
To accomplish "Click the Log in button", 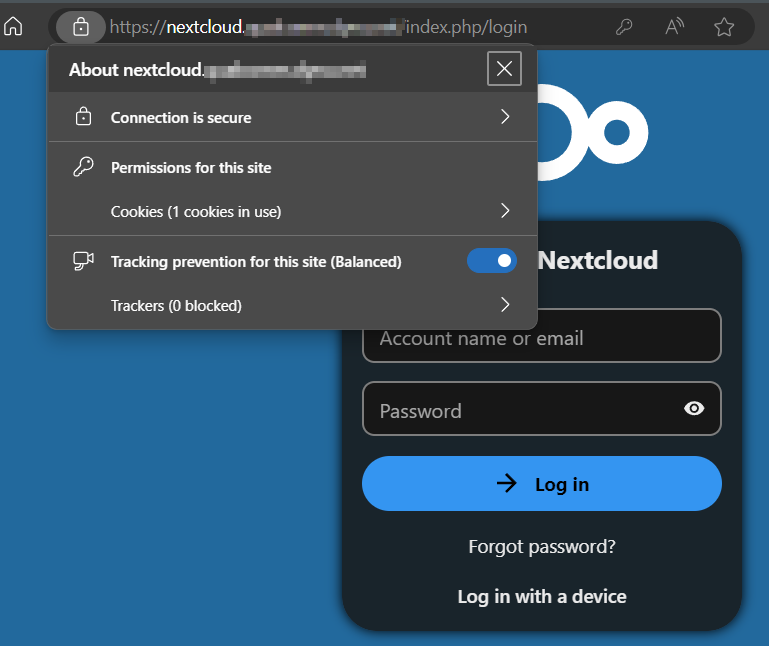I will click(x=541, y=484).
